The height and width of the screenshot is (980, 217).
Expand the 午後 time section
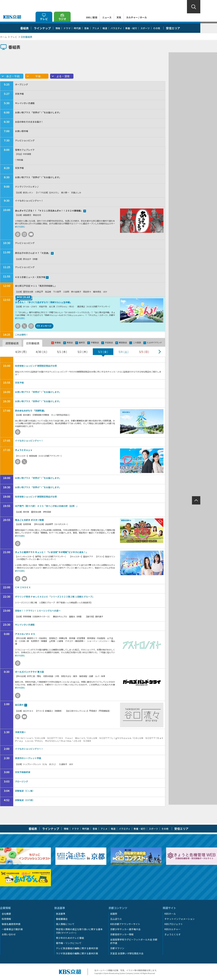[x=37, y=76]
